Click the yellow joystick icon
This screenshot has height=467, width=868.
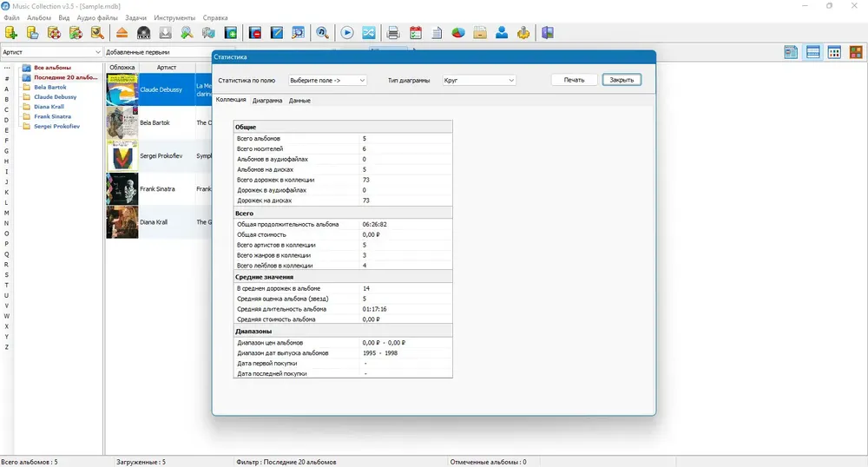pyautogui.click(x=523, y=33)
